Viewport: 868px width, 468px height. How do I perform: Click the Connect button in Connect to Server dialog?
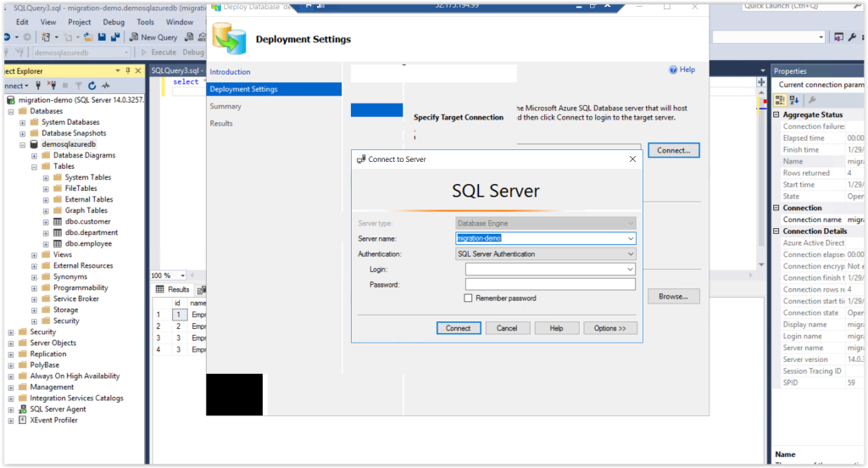pos(459,328)
